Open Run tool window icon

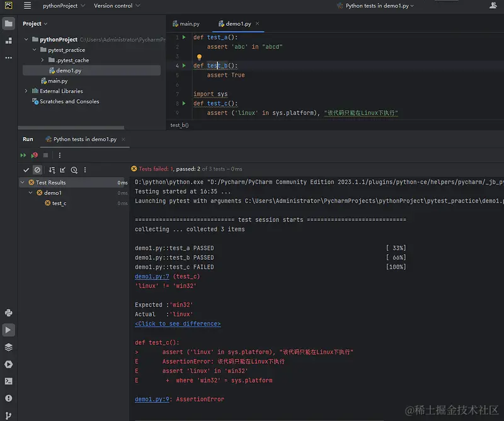pos(9,330)
